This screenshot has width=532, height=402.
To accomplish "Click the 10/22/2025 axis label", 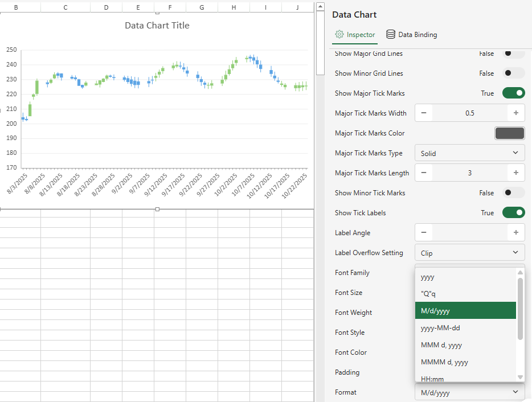I will [294, 186].
